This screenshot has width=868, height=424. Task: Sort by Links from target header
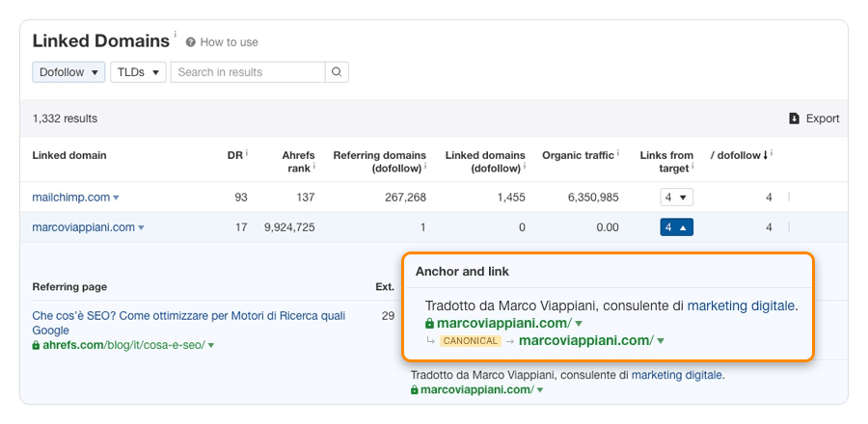pos(666,162)
